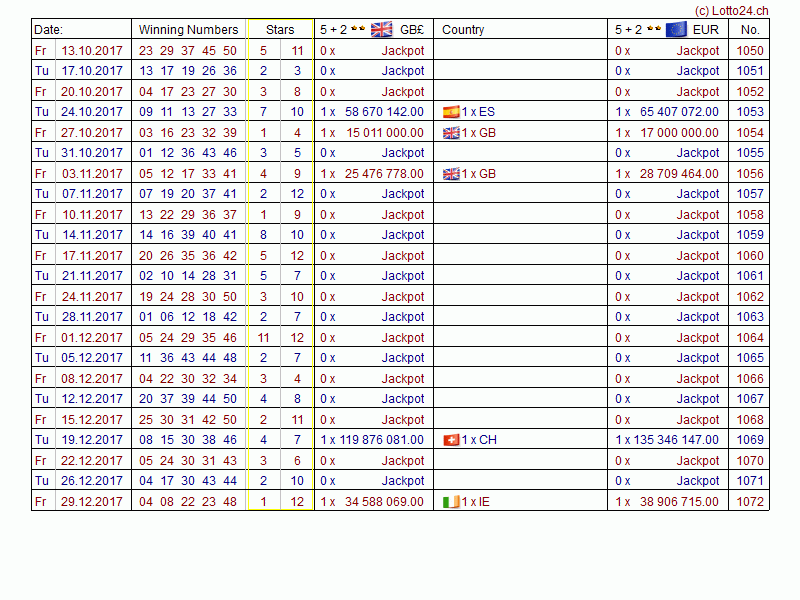Click the UK flag in the GB£ header
This screenshot has width=800, height=600.
[381, 29]
